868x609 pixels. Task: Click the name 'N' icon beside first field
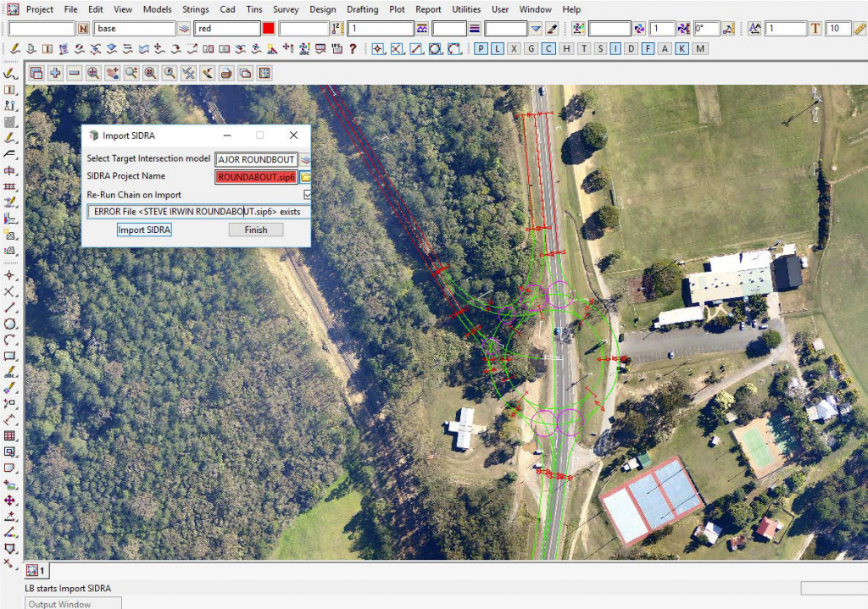(83, 29)
